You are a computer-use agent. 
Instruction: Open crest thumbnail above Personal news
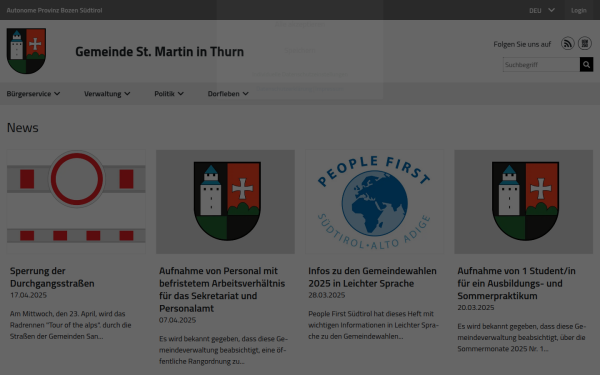pyautogui.click(x=225, y=202)
